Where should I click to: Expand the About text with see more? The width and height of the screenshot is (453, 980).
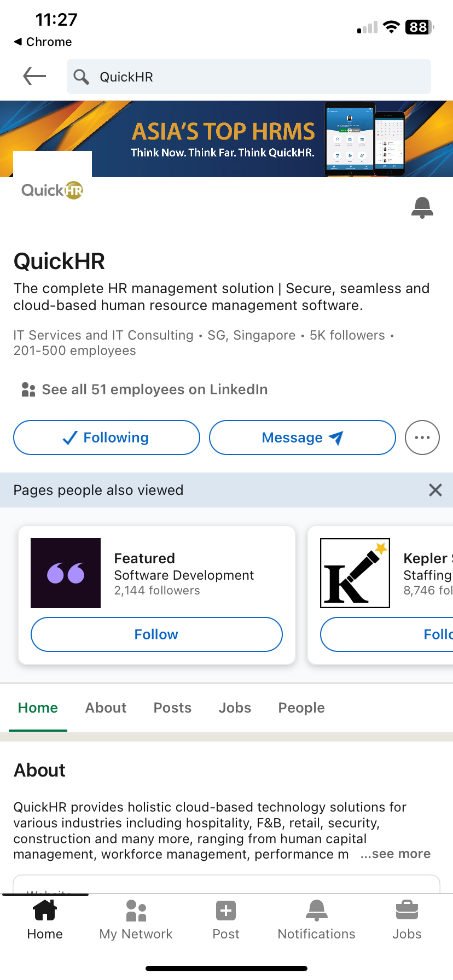[396, 854]
